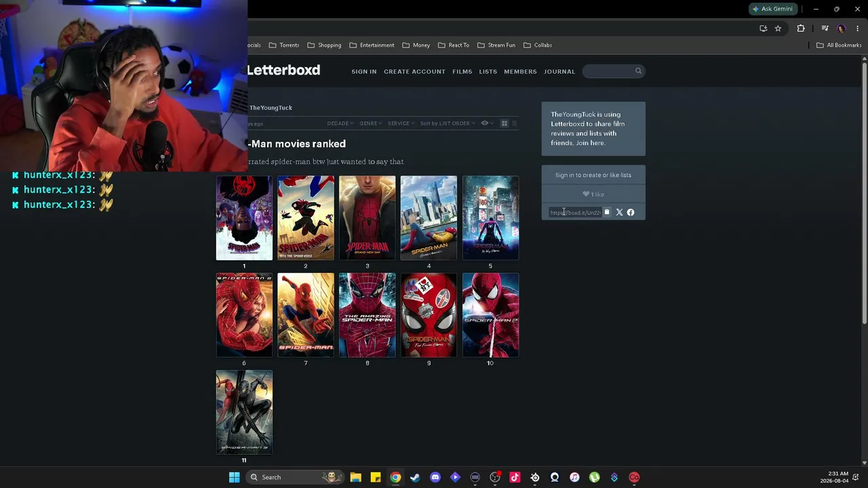This screenshot has height=488, width=868.
Task: Open the Spider-Man poster ranked 4
Action: [429, 218]
